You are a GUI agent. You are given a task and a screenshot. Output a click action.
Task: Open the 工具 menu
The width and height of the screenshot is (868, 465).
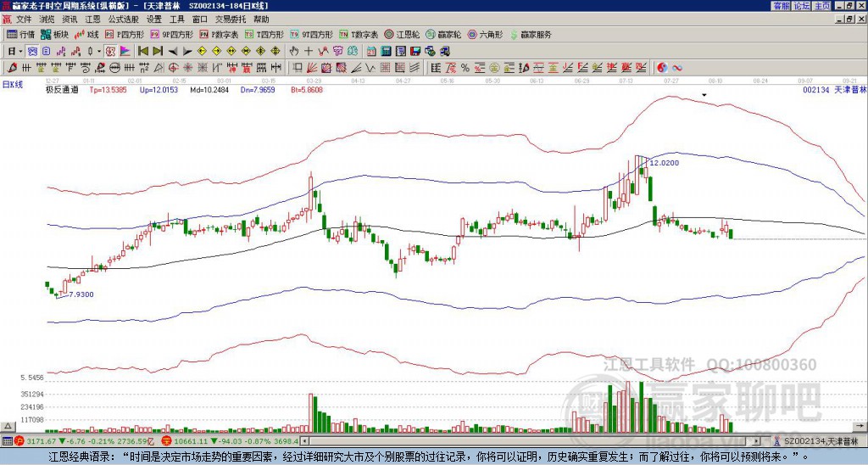(x=177, y=20)
